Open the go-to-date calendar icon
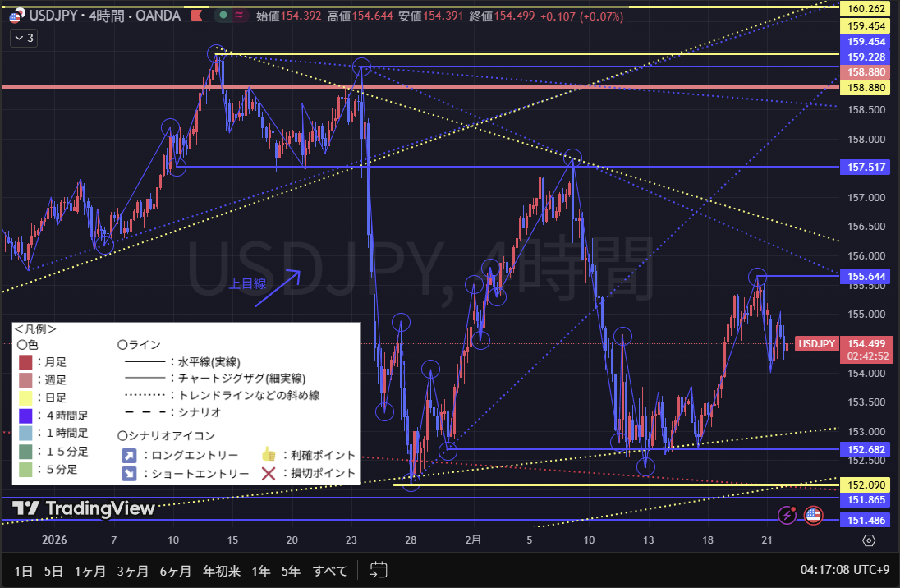900x588 pixels. coord(379,570)
